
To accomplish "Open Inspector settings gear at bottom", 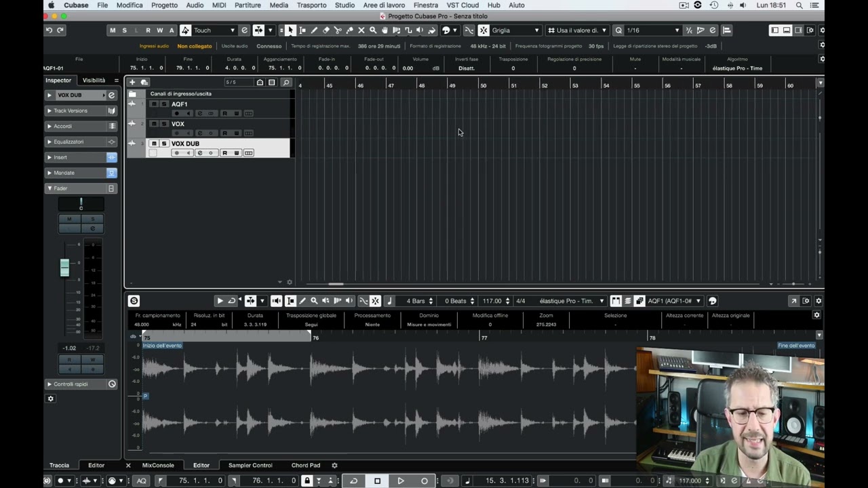I will point(50,399).
